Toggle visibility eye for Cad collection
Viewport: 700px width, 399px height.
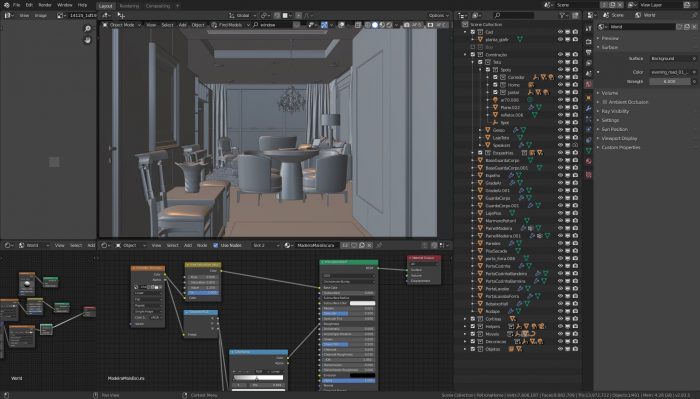(x=560, y=32)
